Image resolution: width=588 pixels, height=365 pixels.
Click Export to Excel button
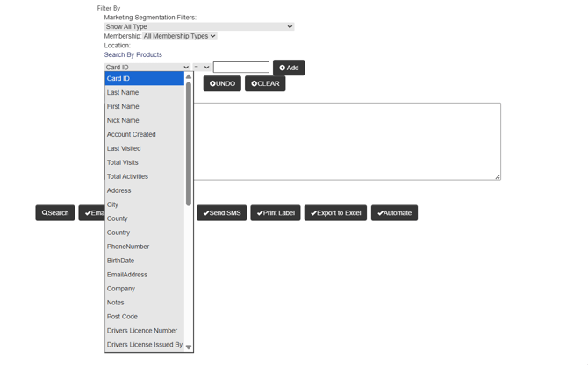(x=335, y=213)
